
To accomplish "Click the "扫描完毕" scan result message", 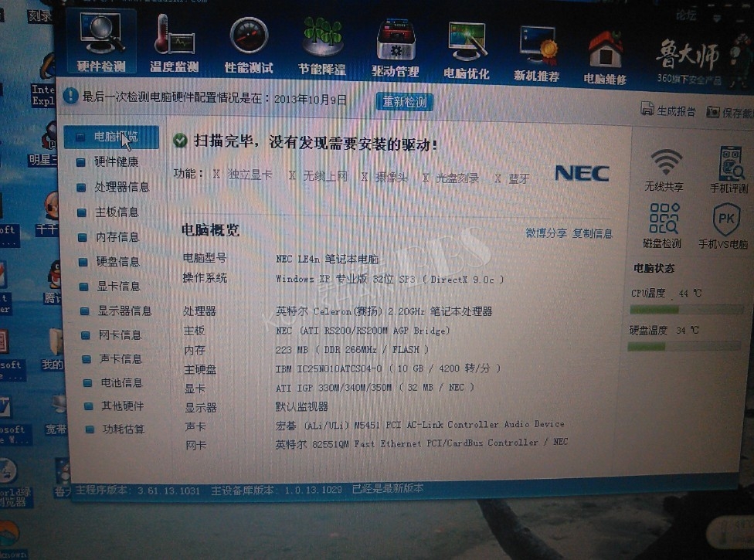I will point(315,143).
